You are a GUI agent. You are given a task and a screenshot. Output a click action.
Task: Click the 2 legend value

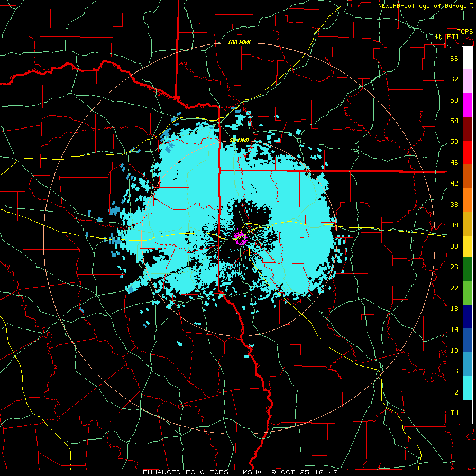[x=456, y=392]
